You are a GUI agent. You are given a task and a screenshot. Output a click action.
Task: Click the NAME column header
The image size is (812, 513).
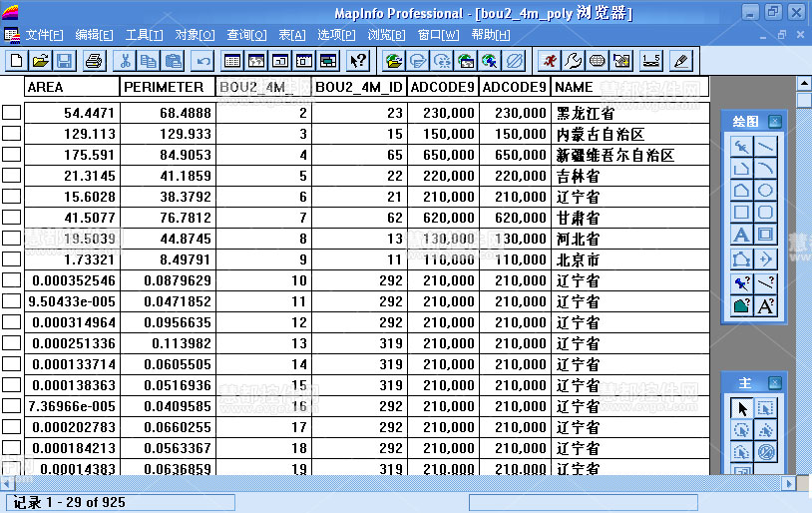(629, 87)
